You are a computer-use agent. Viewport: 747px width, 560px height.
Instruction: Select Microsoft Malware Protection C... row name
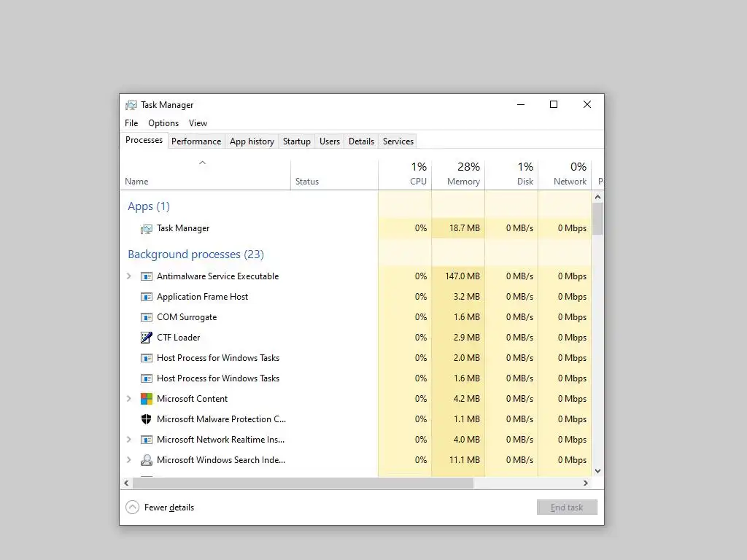[x=222, y=419]
